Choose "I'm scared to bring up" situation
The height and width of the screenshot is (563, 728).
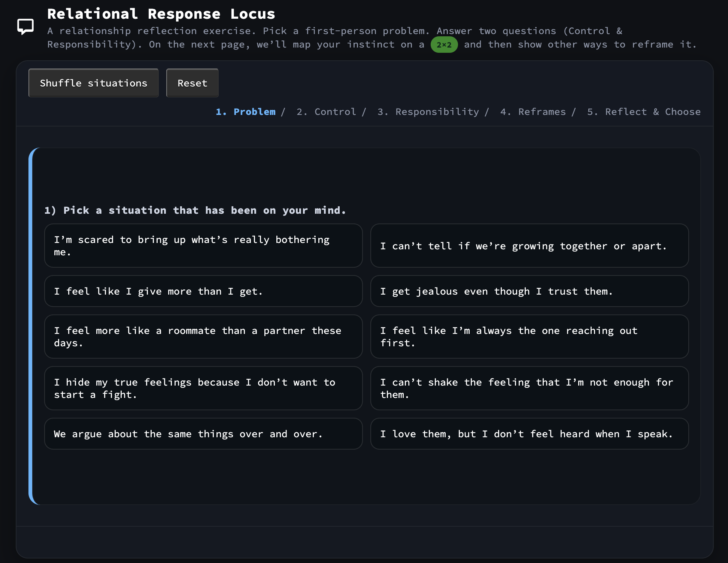tap(203, 246)
